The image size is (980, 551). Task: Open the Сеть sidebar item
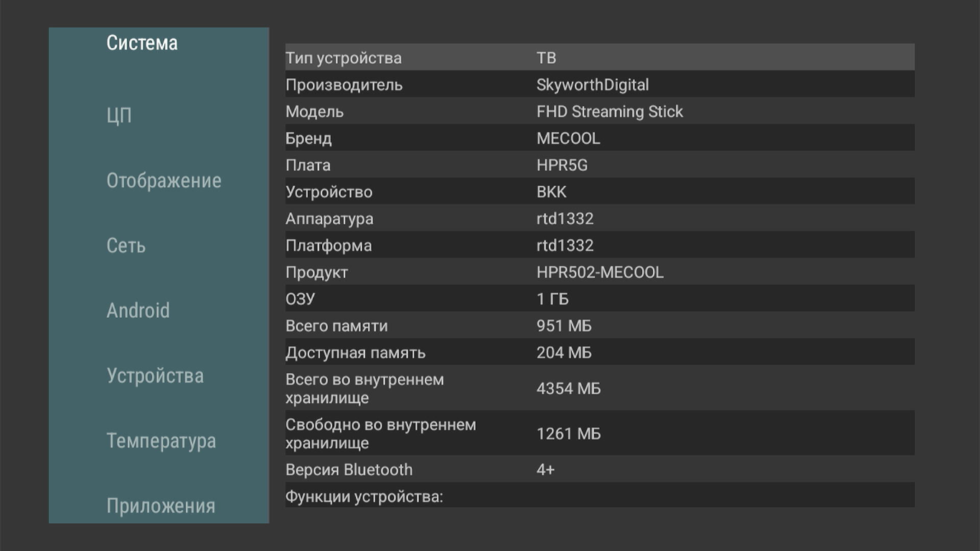point(126,246)
